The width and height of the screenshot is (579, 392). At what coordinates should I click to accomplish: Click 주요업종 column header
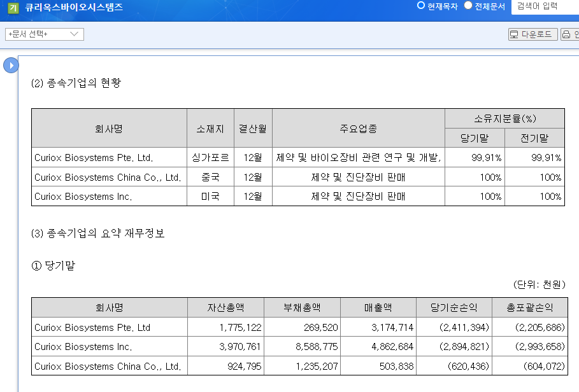coord(359,129)
